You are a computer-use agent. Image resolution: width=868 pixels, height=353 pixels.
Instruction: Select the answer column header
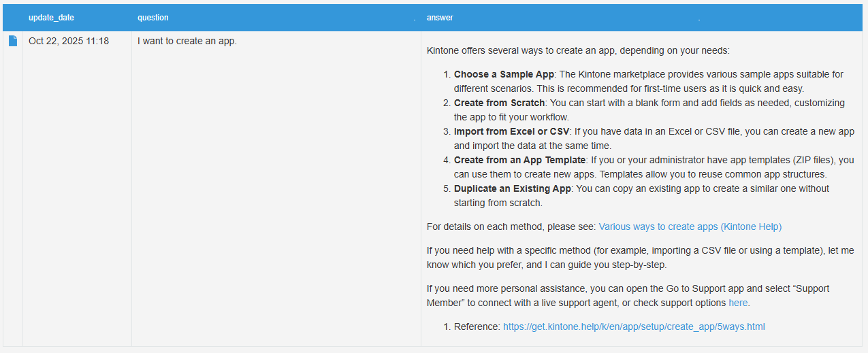click(x=440, y=18)
